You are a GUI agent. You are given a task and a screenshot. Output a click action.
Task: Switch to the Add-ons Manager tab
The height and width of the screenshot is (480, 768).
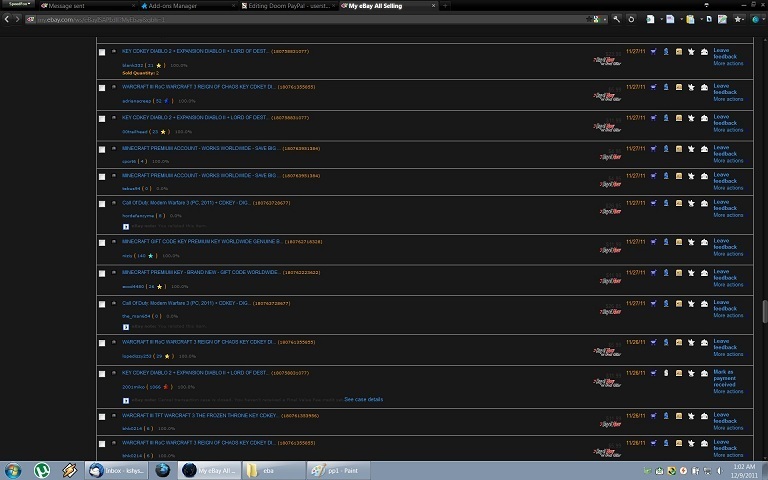click(188, 6)
